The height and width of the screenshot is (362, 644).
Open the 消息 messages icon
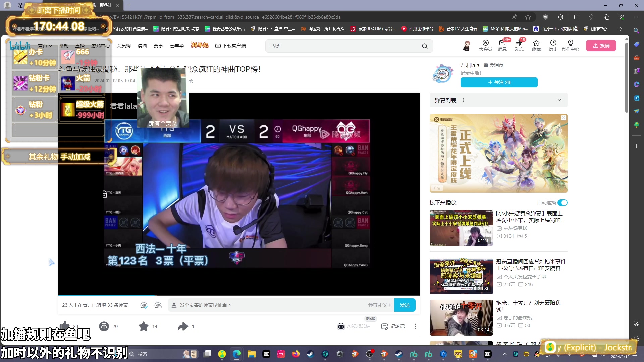502,45
